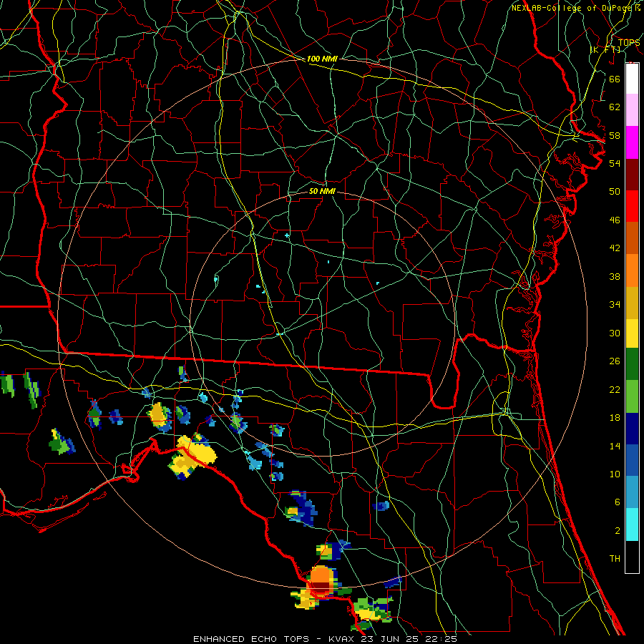The image size is (644, 644).
Task: Click the bright orange legend swatch
Action: pos(632,270)
